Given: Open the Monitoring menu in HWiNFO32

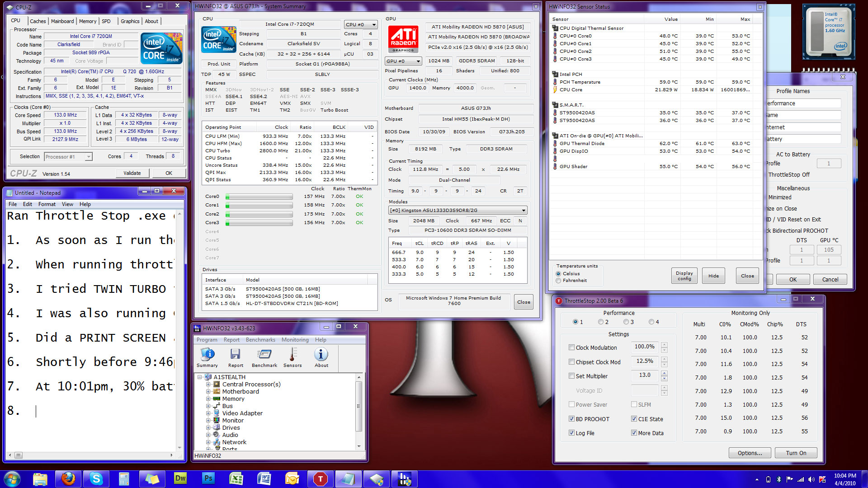Looking at the screenshot, I should (x=295, y=340).
